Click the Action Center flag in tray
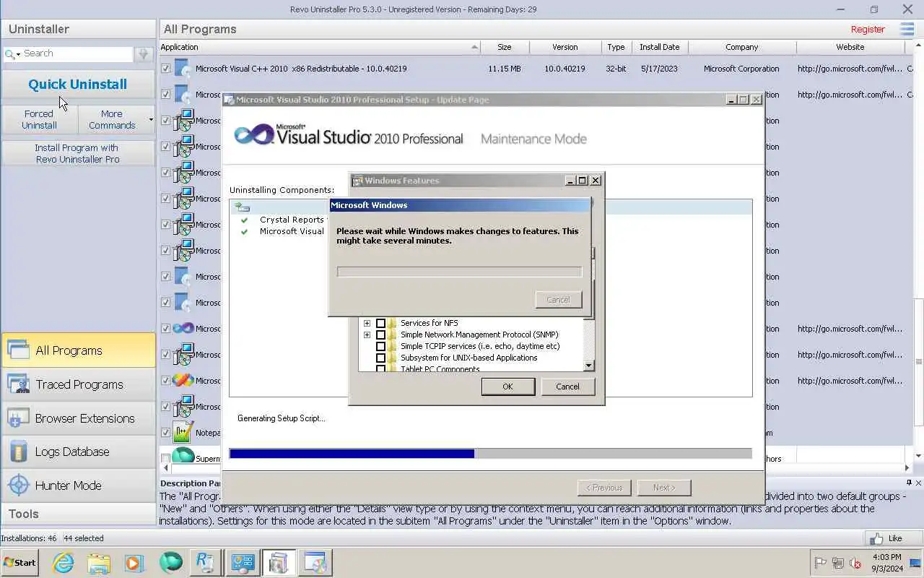924x578 pixels. tap(821, 563)
